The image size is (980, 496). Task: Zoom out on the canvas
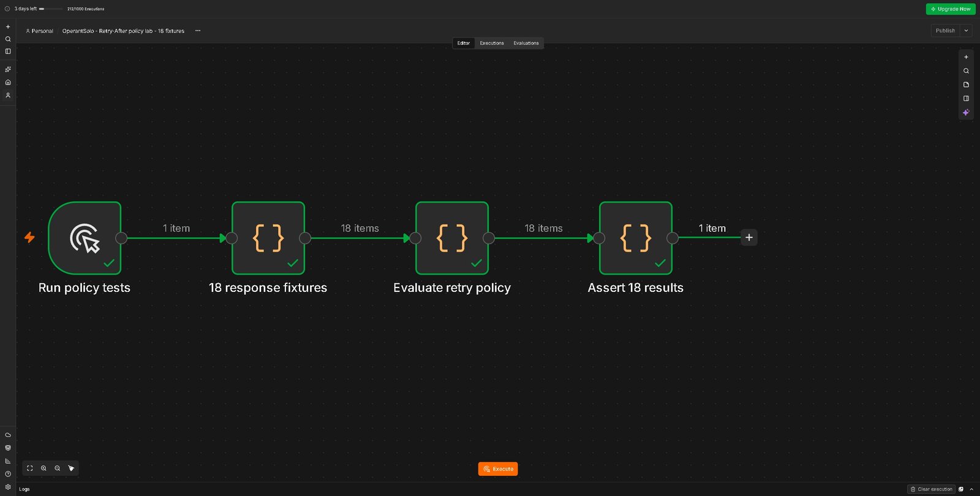pyautogui.click(x=57, y=468)
